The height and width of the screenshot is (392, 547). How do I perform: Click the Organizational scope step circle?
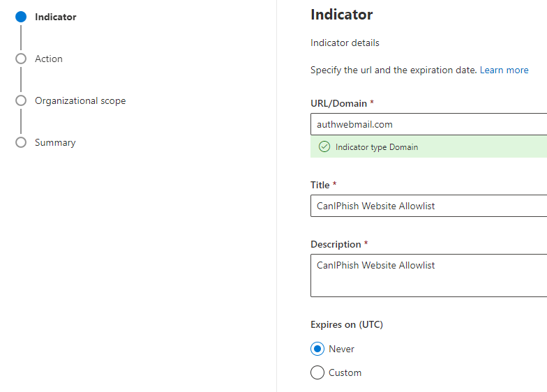[21, 100]
